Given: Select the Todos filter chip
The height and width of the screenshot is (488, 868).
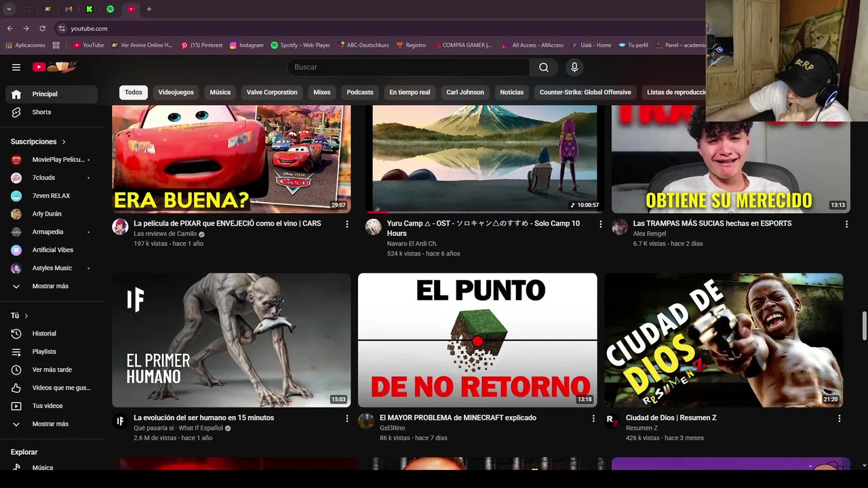Looking at the screenshot, I should click(134, 92).
